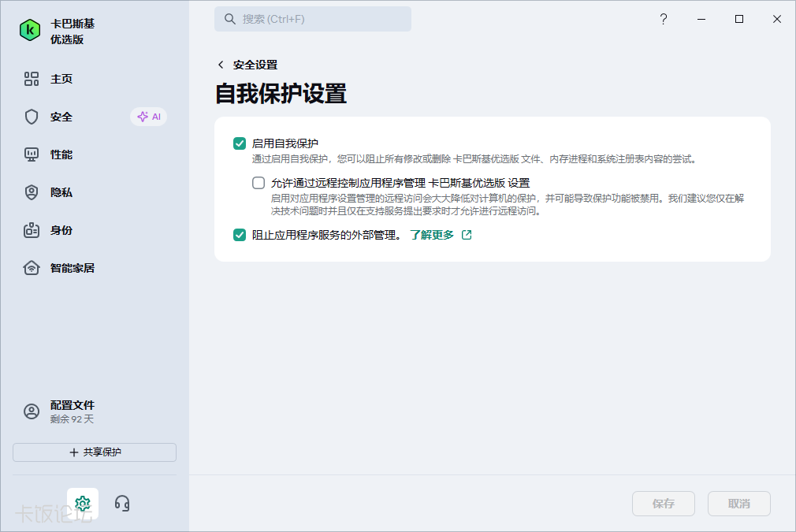
Task: Open settings via the gear icon
Action: (83, 504)
